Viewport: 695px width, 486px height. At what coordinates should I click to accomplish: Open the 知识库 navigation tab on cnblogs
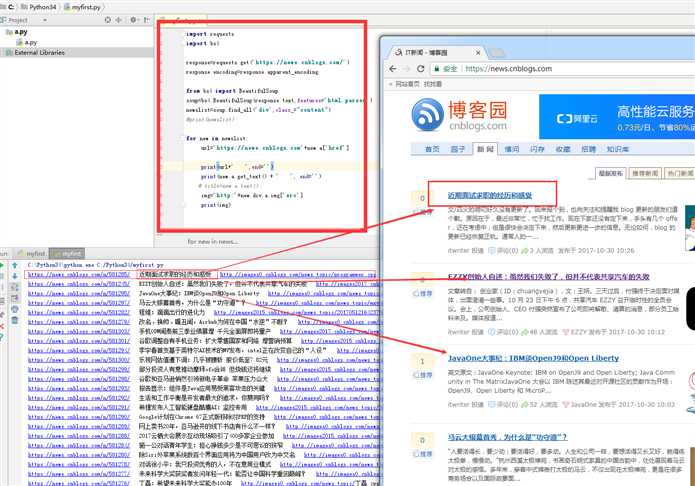pyautogui.click(x=617, y=149)
